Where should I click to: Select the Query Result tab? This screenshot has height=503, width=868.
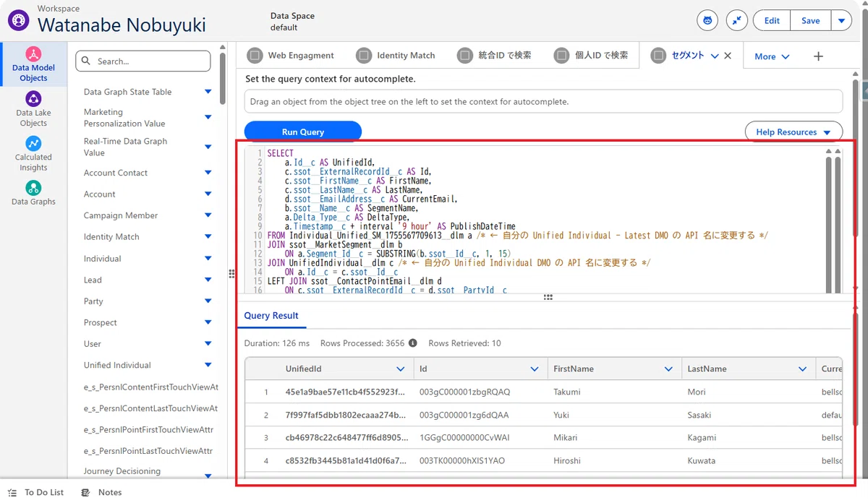pyautogui.click(x=271, y=316)
